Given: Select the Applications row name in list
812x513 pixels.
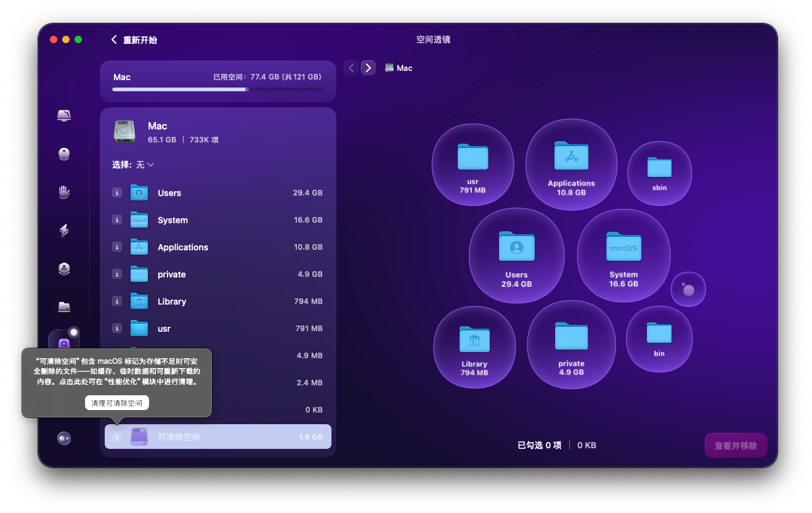Looking at the screenshot, I should click(x=183, y=247).
